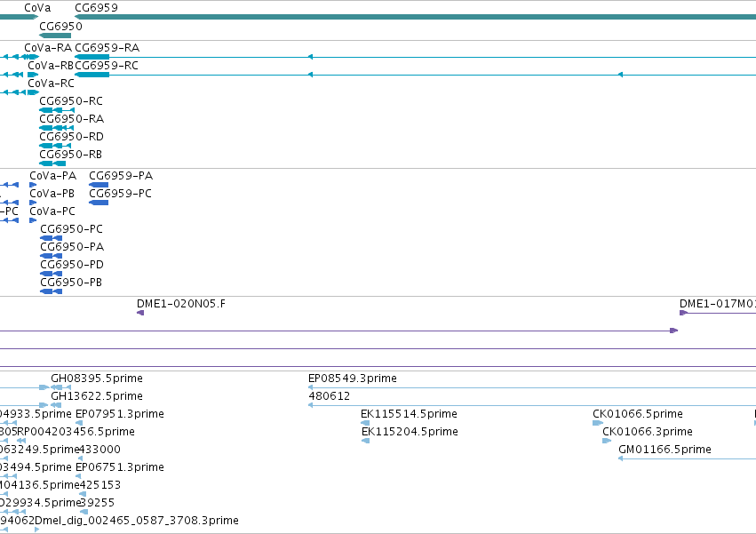
Task: Select the EP06751.3prime EST label
Action: (120, 468)
